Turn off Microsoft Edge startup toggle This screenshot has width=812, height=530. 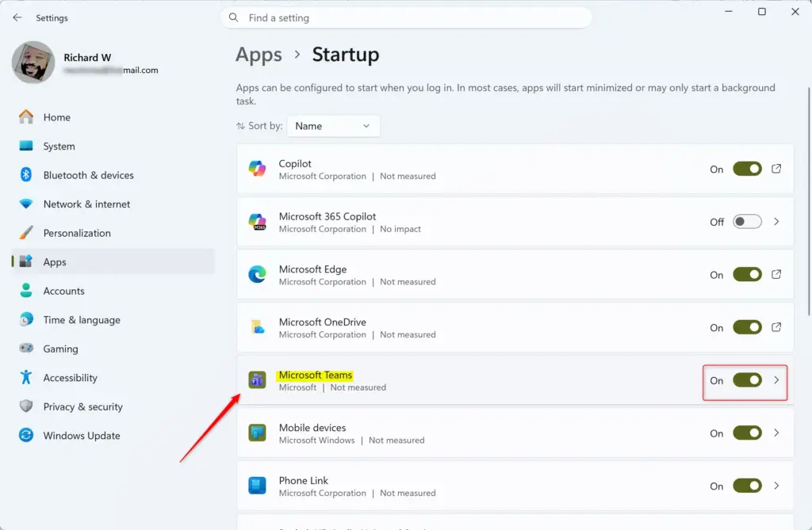click(x=747, y=274)
